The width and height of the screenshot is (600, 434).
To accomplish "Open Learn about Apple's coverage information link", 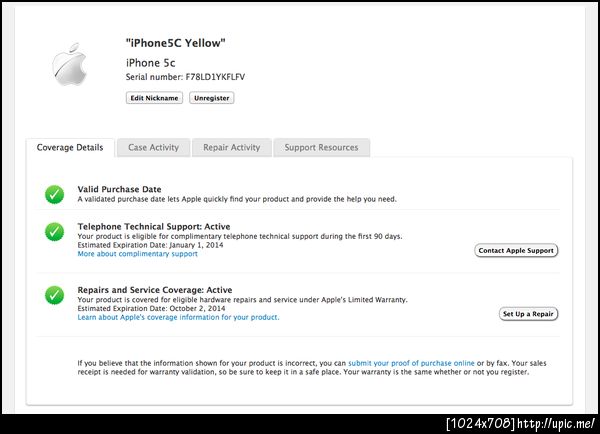I will [x=178, y=317].
